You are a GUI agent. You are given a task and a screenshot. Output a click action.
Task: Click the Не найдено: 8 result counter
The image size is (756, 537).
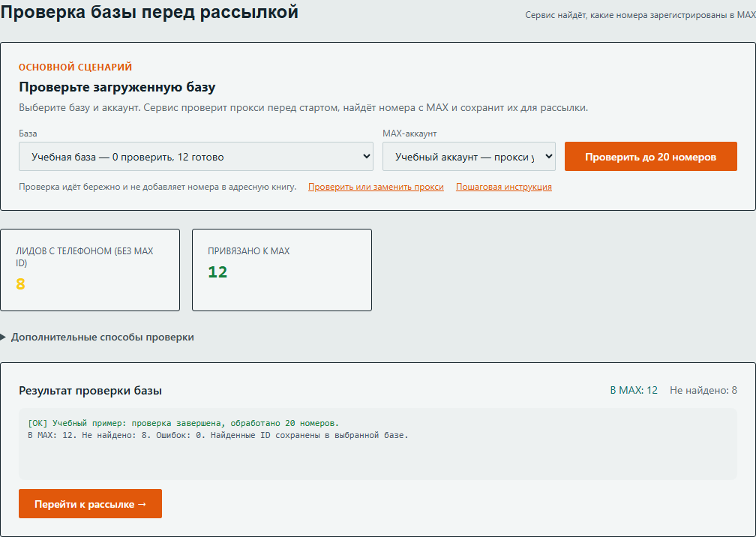click(703, 390)
